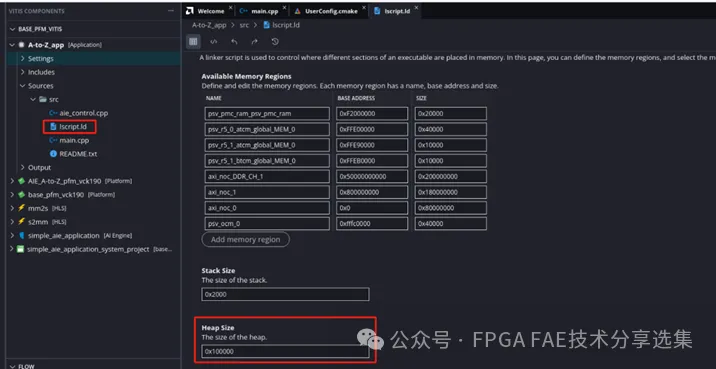Switch to the linker script form view icon

[x=193, y=42]
